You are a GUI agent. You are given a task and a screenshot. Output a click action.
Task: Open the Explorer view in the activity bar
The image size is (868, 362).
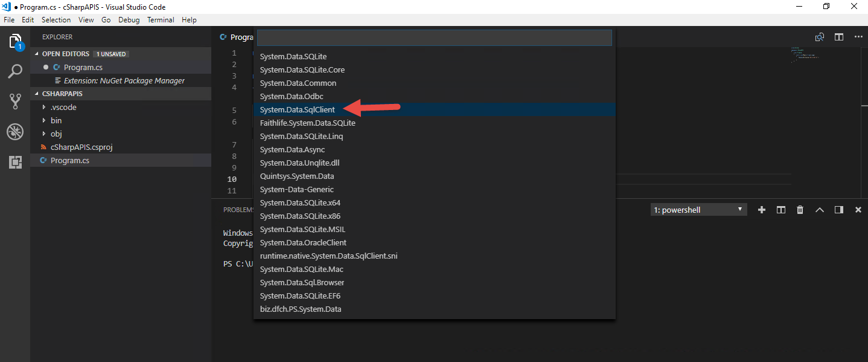click(x=15, y=42)
